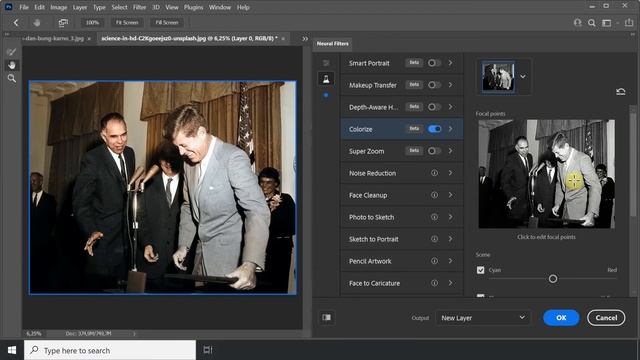Expand the Smart Portrait chevron

pyautogui.click(x=451, y=63)
